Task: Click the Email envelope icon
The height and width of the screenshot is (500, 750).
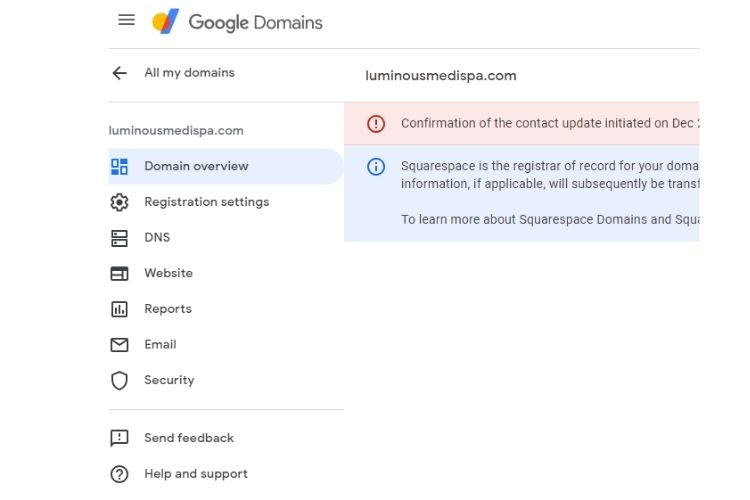Action: (120, 345)
